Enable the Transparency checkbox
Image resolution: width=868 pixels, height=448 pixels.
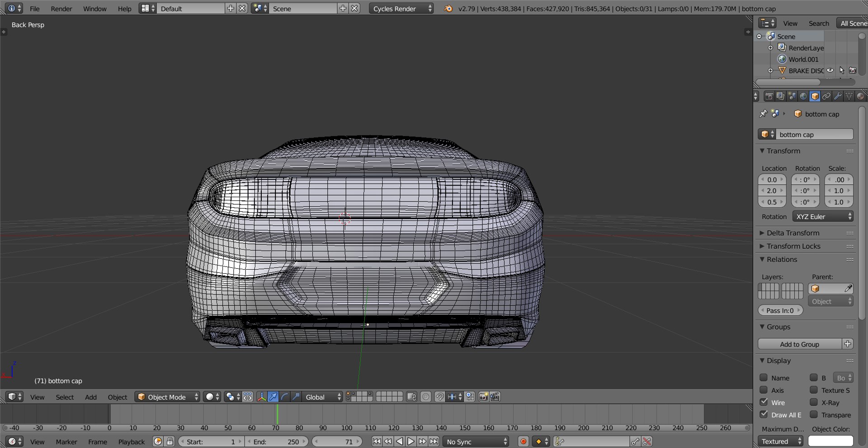[x=814, y=414]
